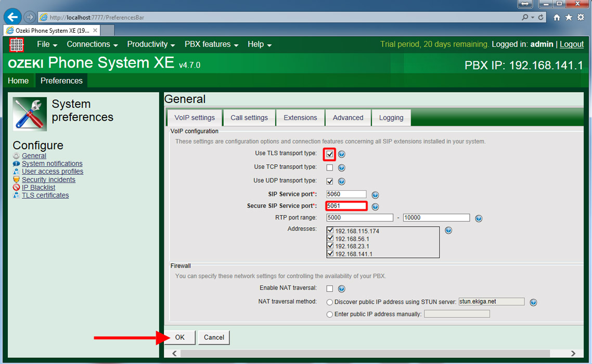Image resolution: width=592 pixels, height=364 pixels.
Task: Open the User access profiles link
Action: pos(53,172)
